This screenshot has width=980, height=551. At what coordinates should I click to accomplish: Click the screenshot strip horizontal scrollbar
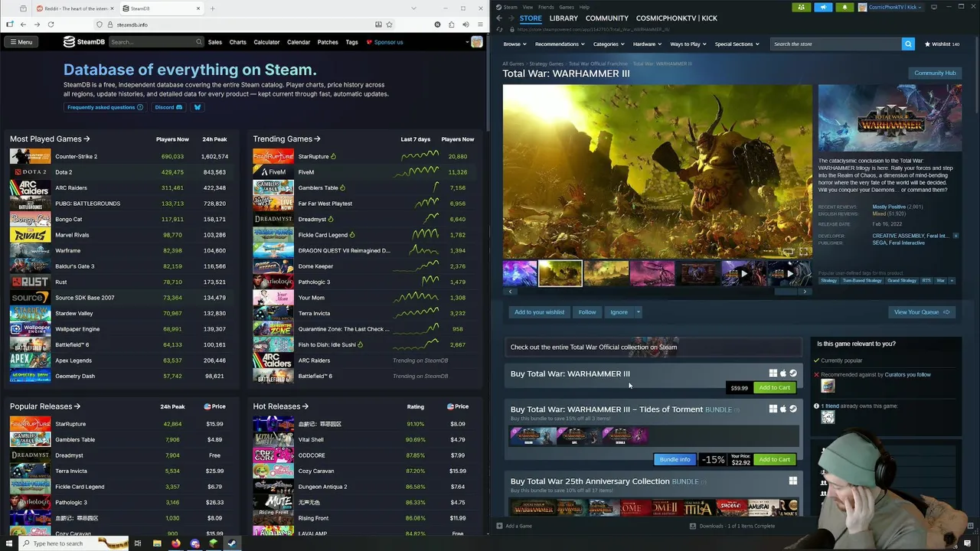point(657,292)
